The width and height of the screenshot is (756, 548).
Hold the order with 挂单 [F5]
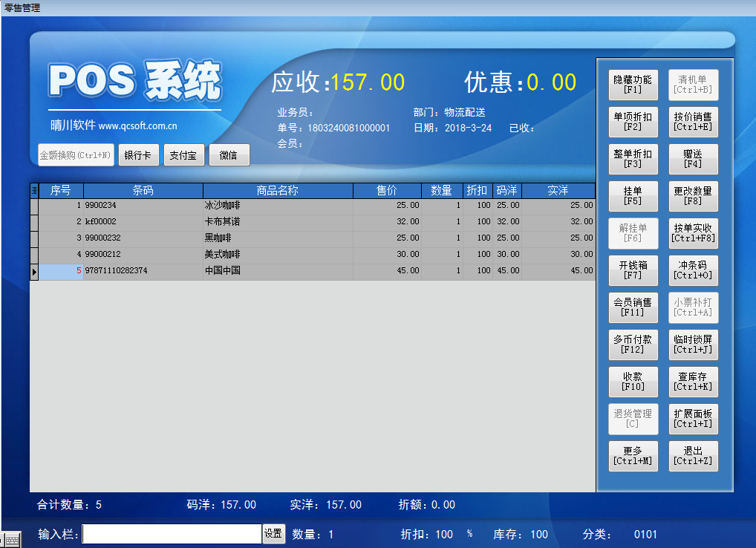pyautogui.click(x=633, y=196)
